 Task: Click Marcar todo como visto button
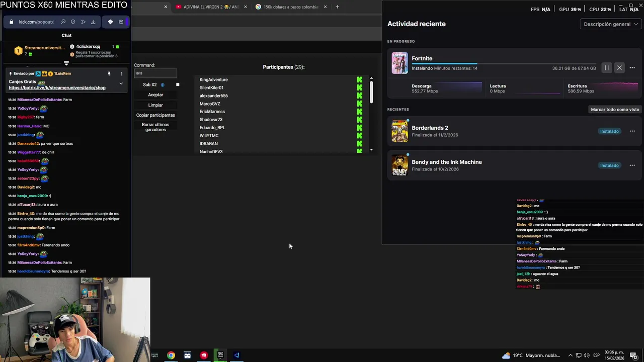[615, 109]
